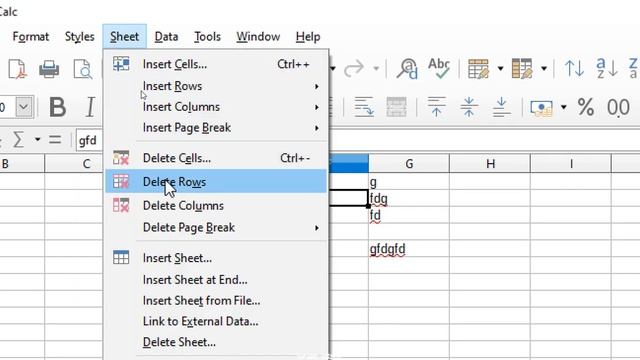This screenshot has height=360, width=640.
Task: Select Delete Columns from Sheet menu
Action: coord(216,205)
